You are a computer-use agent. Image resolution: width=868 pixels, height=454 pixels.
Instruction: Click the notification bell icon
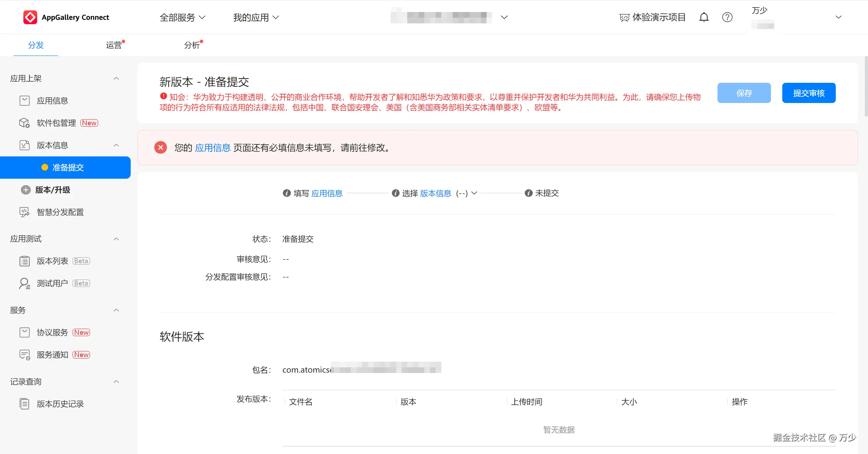click(704, 17)
